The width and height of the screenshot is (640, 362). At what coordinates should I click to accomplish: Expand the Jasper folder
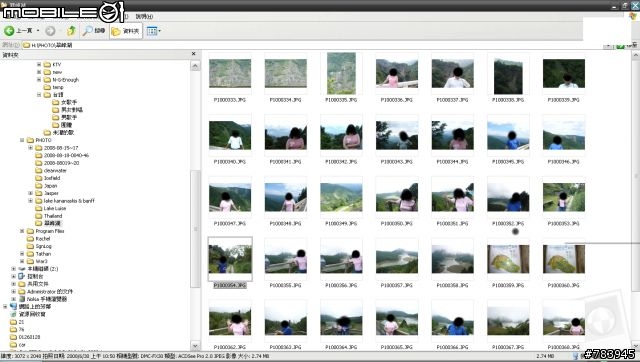tap(31, 193)
